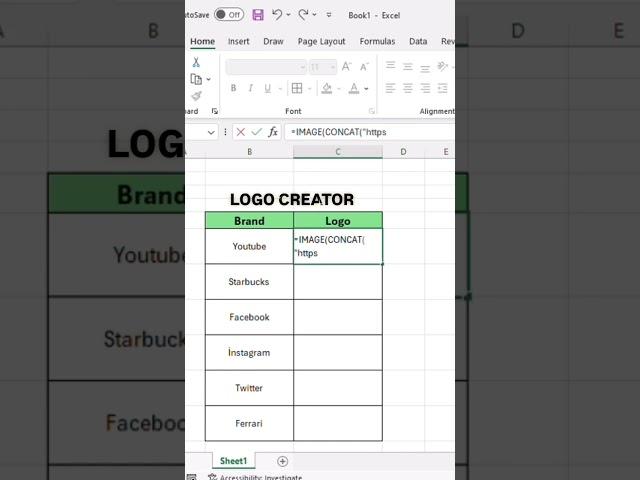The width and height of the screenshot is (640, 480).
Task: Click the Starbucks cell
Action: pos(249,282)
